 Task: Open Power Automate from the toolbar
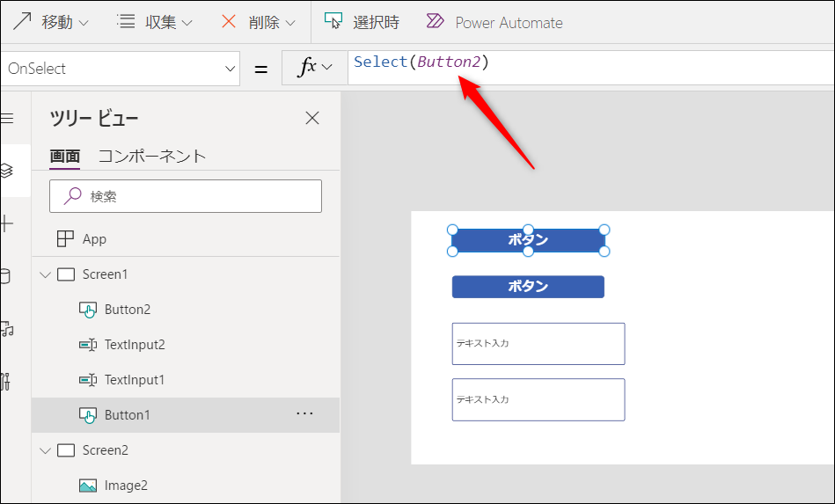coord(494,22)
